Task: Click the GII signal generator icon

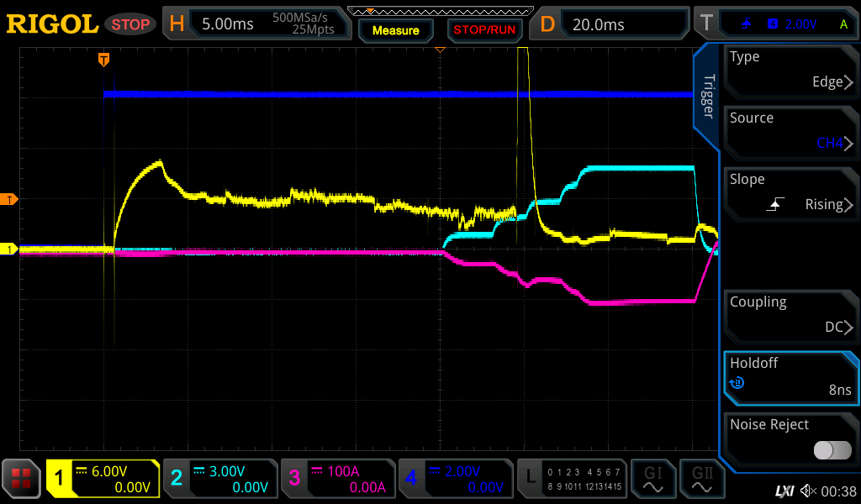Action: (702, 479)
